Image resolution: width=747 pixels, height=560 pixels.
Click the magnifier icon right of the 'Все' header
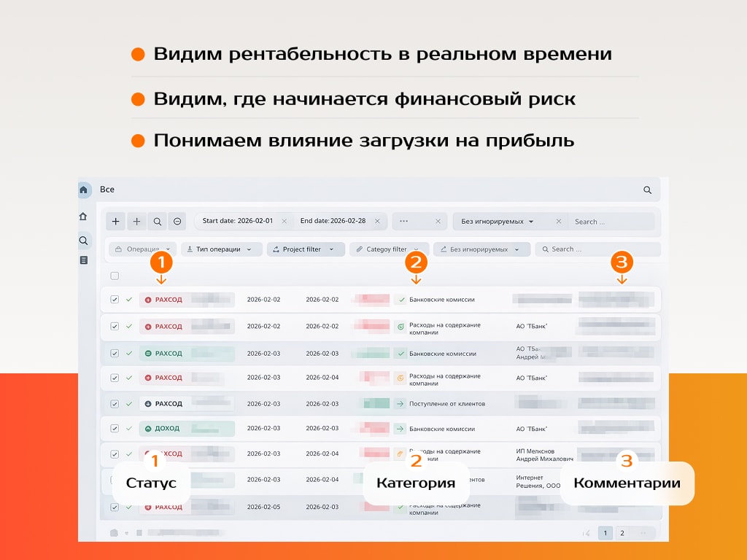point(648,190)
